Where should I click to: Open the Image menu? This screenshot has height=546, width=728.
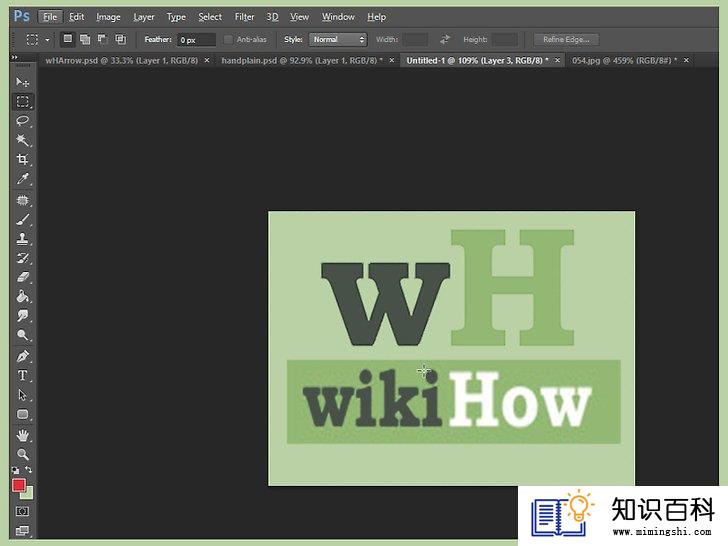pos(108,17)
